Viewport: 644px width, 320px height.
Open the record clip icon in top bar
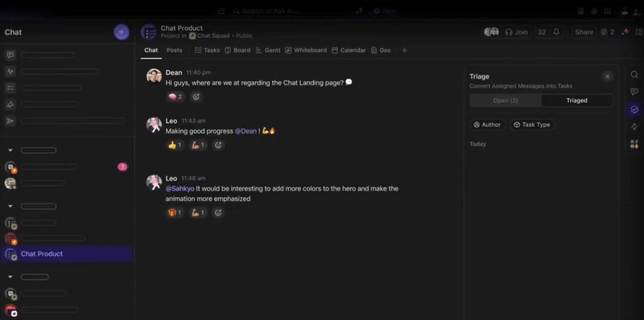coord(594,11)
